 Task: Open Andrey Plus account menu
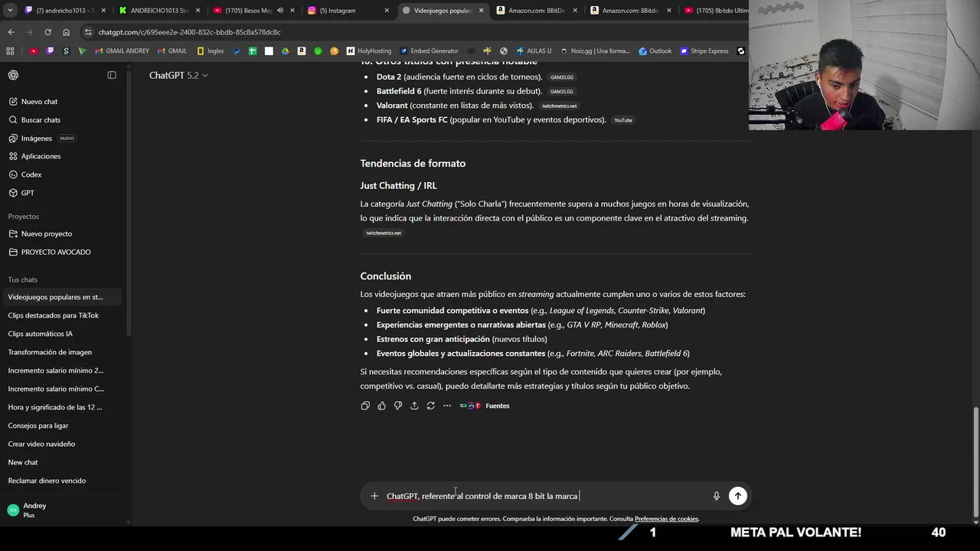pyautogui.click(x=64, y=510)
